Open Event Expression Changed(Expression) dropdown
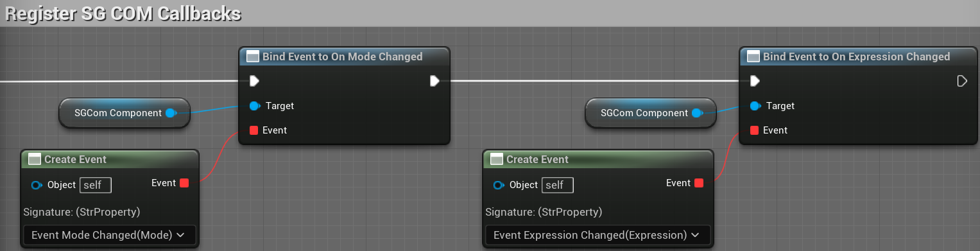The width and height of the screenshot is (980, 251). (597, 235)
